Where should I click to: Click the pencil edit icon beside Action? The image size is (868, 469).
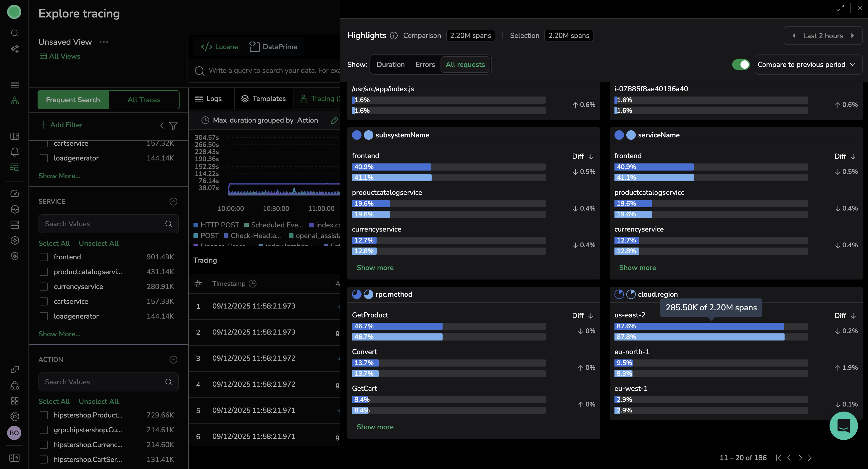pyautogui.click(x=334, y=121)
